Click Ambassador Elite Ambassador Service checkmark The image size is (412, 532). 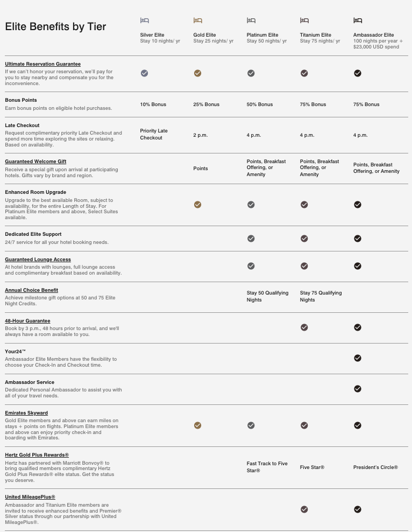(358, 389)
